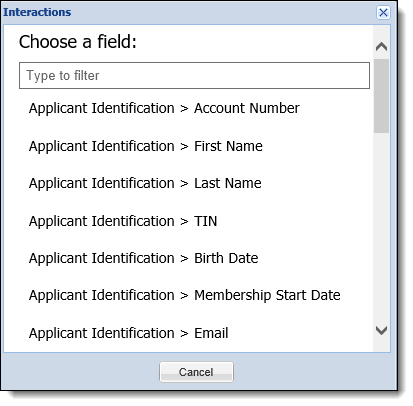Screen dimensions: 413x406
Task: Click the Cancel button
Action: click(196, 372)
